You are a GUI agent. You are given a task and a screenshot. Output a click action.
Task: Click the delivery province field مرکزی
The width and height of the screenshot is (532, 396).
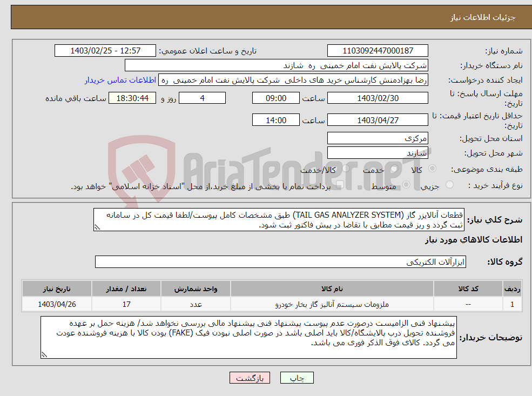(x=378, y=138)
